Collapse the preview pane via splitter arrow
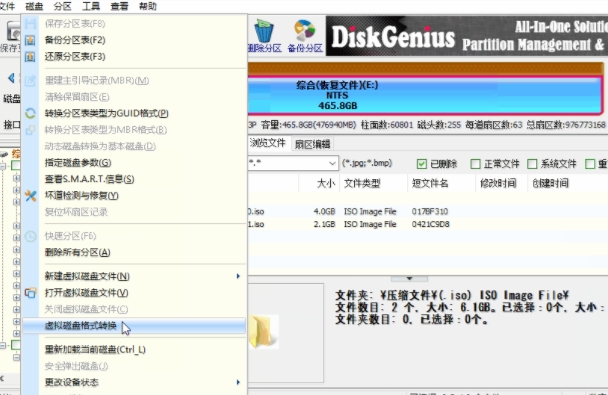The height and width of the screenshot is (395, 608). click(409, 278)
